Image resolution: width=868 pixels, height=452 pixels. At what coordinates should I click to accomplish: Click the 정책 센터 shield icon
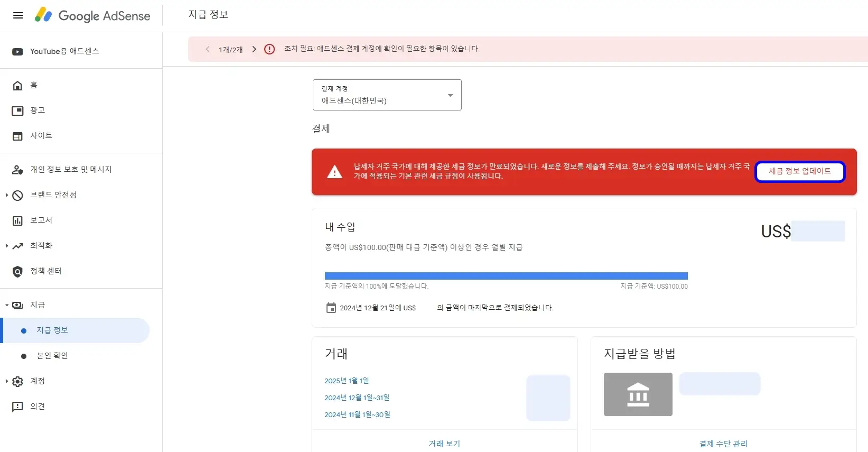17,271
